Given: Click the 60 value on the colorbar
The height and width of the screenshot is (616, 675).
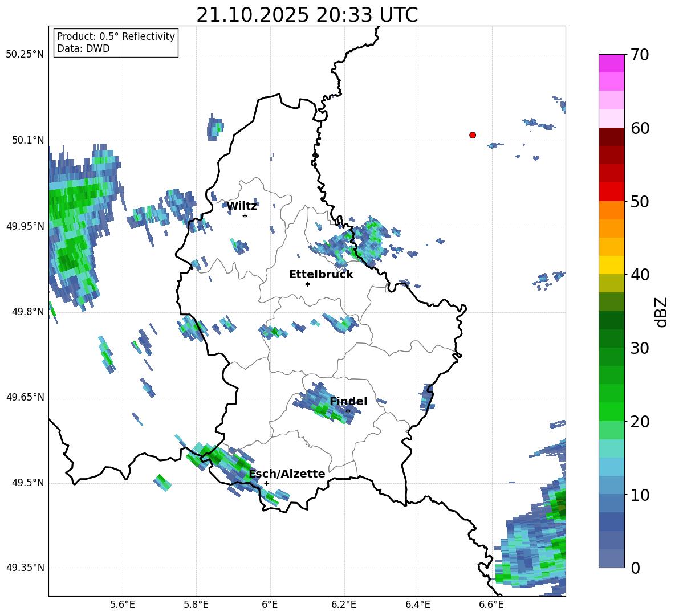Looking at the screenshot, I should [x=640, y=128].
